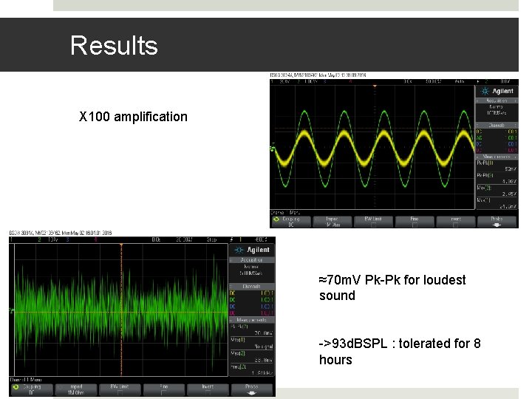Toggle the BW Limit checkbox on the lower scope

tap(120, 392)
